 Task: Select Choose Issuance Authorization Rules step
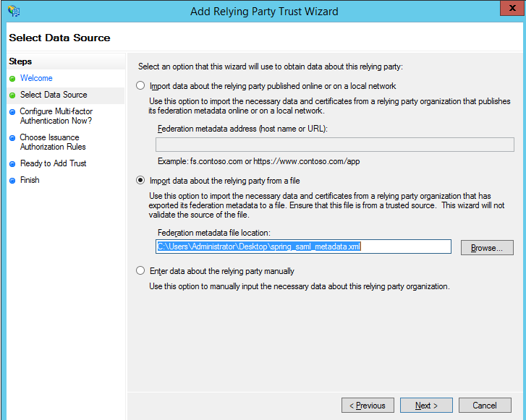pyautogui.click(x=53, y=142)
